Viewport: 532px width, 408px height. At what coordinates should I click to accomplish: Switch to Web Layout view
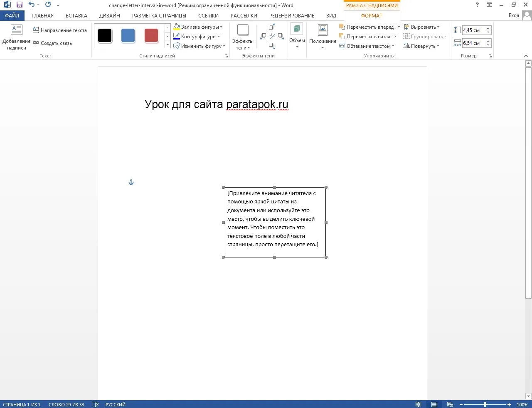[450, 404]
